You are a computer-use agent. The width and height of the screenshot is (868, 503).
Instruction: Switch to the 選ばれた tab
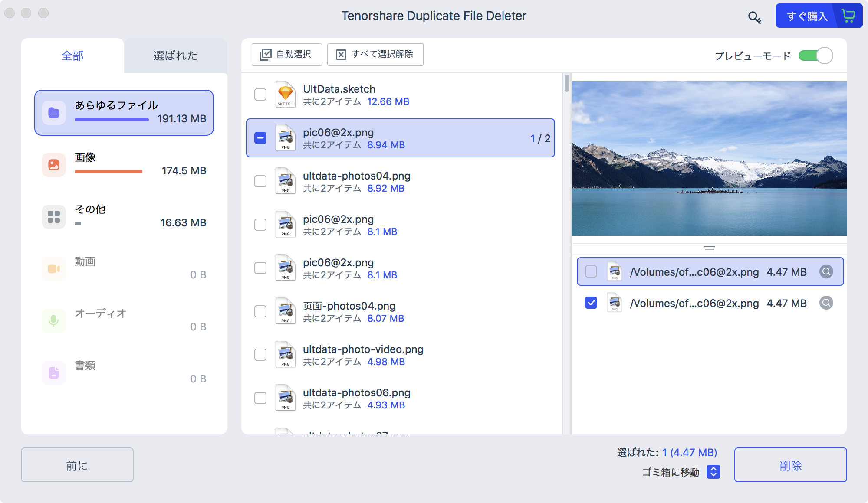pyautogui.click(x=175, y=56)
